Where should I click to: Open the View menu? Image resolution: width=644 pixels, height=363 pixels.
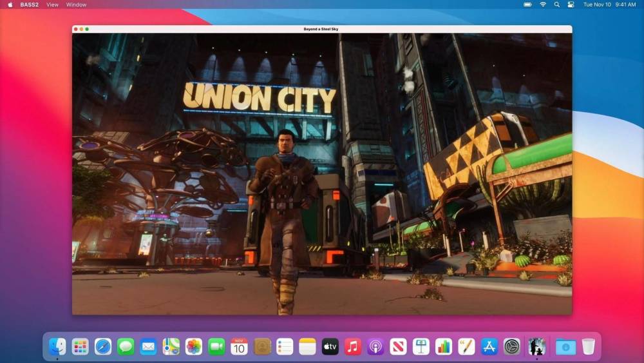[52, 5]
